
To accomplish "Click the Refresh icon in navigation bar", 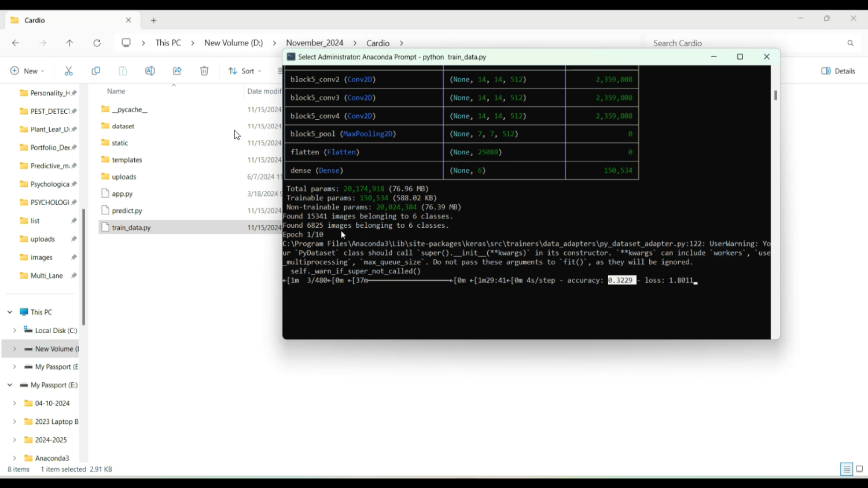I will [x=97, y=43].
